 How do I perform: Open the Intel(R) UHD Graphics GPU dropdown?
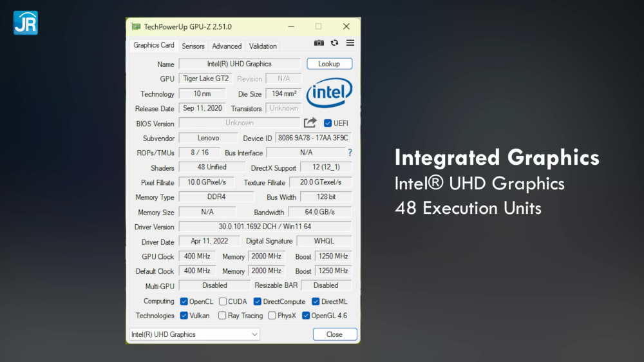coord(194,334)
